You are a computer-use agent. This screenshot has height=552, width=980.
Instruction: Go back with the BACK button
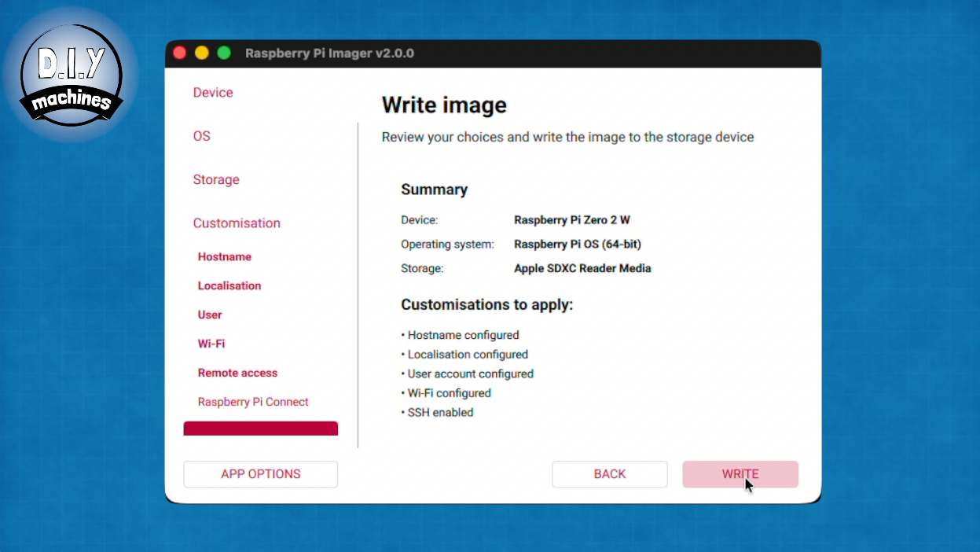[610, 474]
